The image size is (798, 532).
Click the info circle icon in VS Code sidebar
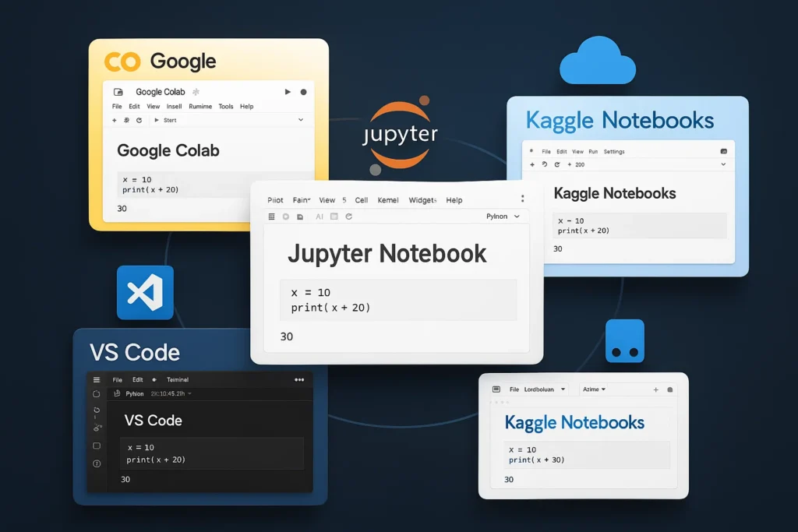(97, 464)
